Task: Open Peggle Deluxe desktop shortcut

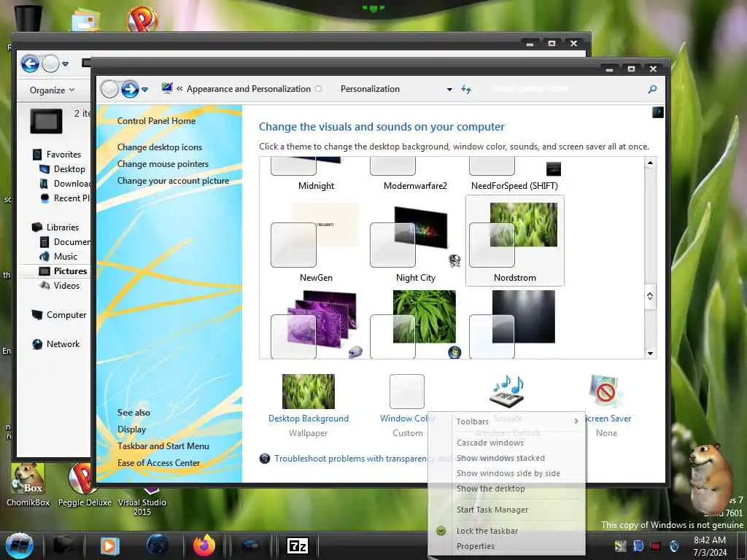Action: (x=85, y=485)
